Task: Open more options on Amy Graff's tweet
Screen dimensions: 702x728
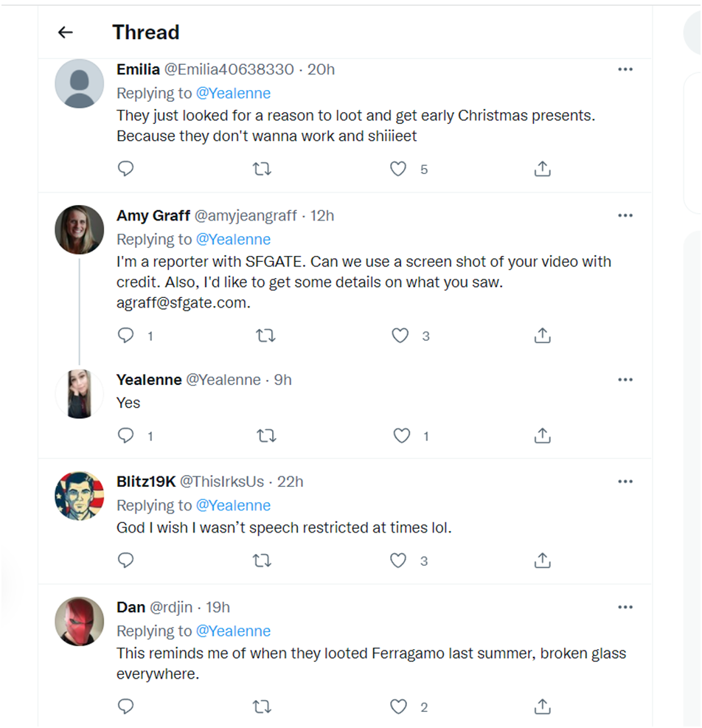Action: tap(625, 215)
